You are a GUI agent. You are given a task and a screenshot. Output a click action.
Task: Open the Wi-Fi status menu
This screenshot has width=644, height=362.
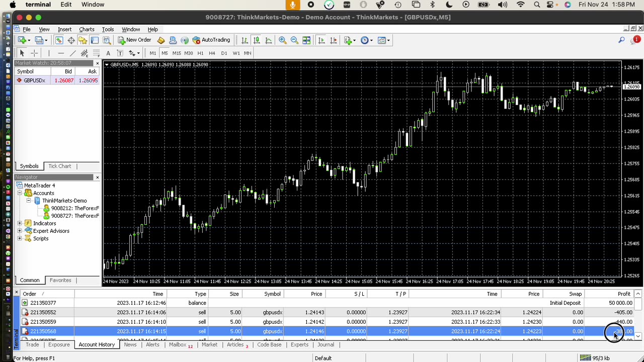(520, 5)
